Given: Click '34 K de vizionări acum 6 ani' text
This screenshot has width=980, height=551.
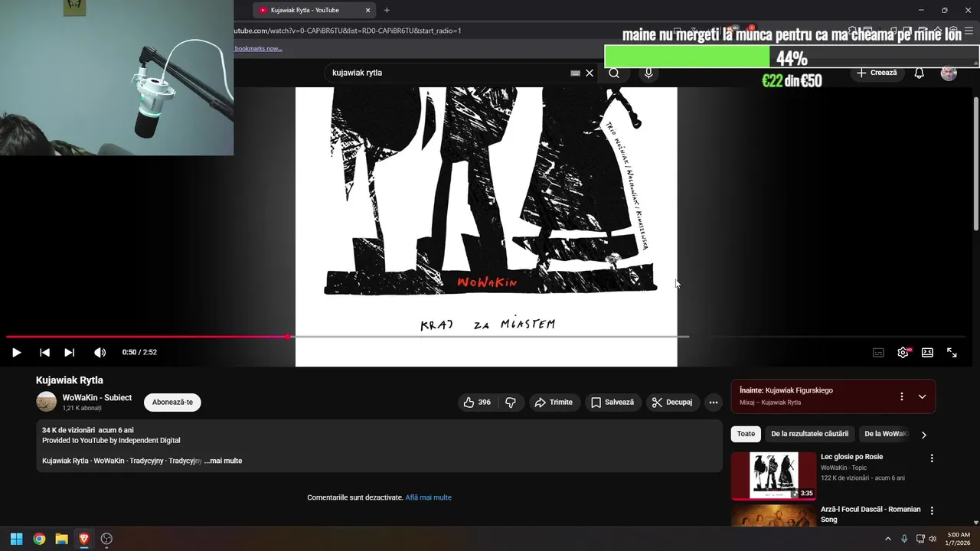Looking at the screenshot, I should (x=88, y=430).
